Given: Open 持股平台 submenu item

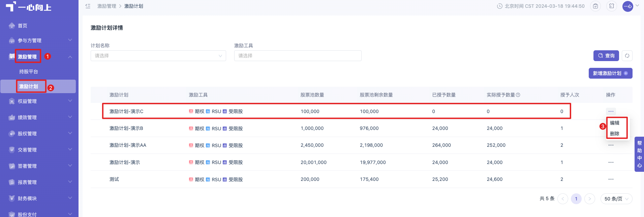Looking at the screenshot, I should tap(29, 72).
